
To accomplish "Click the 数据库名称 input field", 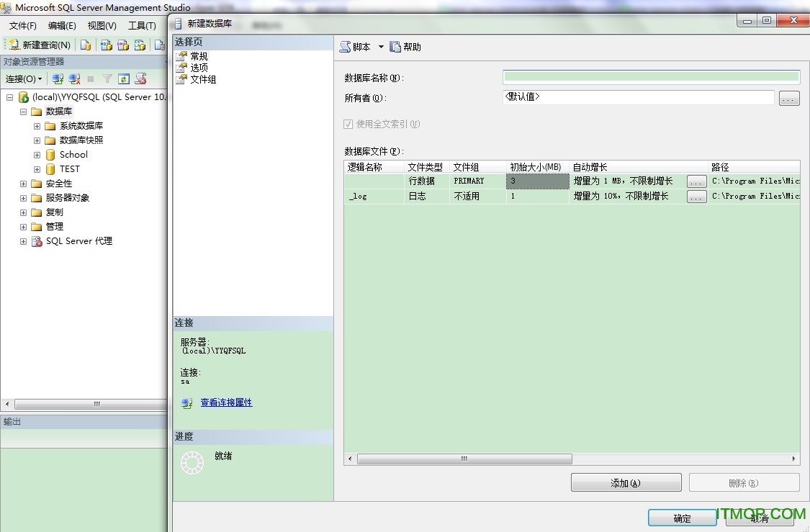I will pyautogui.click(x=648, y=76).
